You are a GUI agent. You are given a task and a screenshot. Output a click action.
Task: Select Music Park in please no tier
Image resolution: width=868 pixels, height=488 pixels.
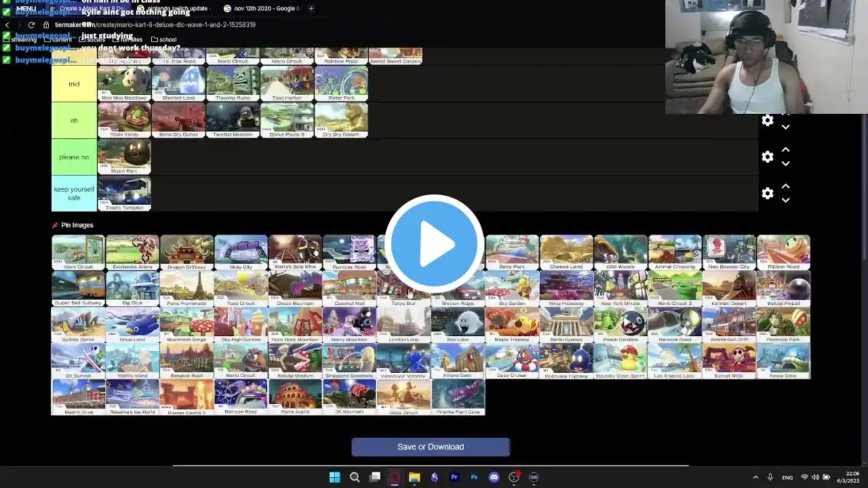[x=124, y=157]
